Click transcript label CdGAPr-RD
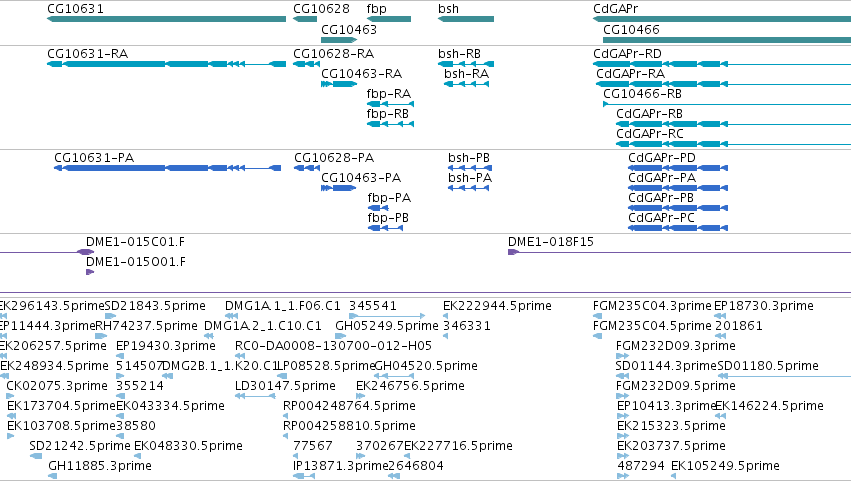The height and width of the screenshot is (481, 851). 627,54
